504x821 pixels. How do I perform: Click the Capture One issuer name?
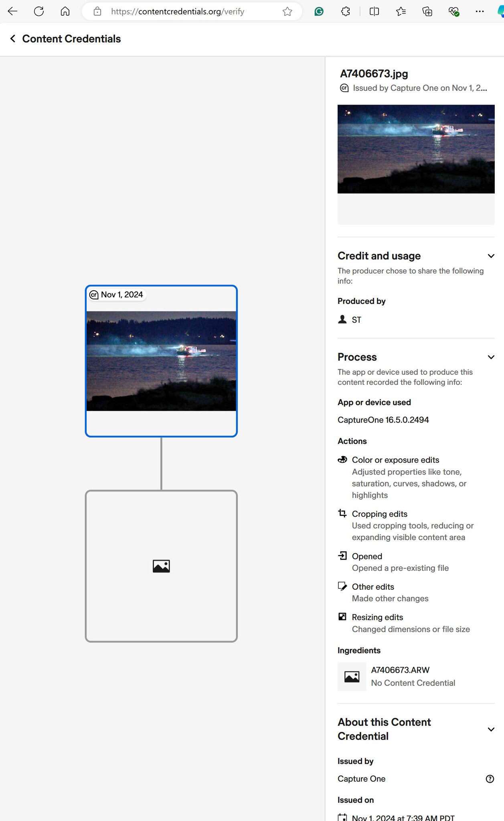[361, 779]
